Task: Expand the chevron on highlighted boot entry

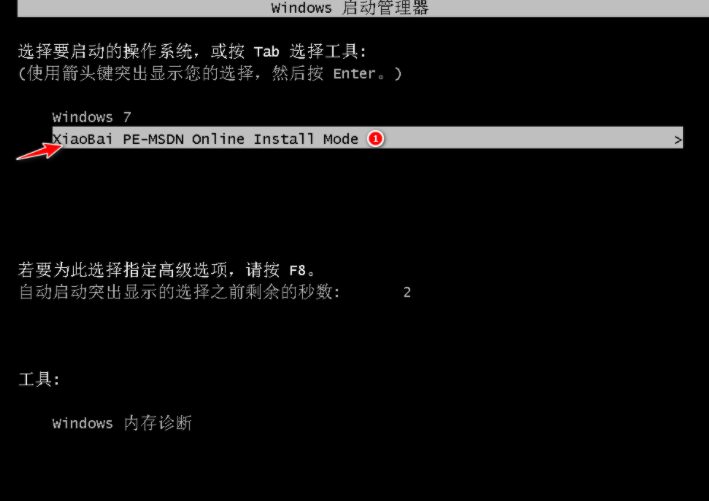Action: 677,140
